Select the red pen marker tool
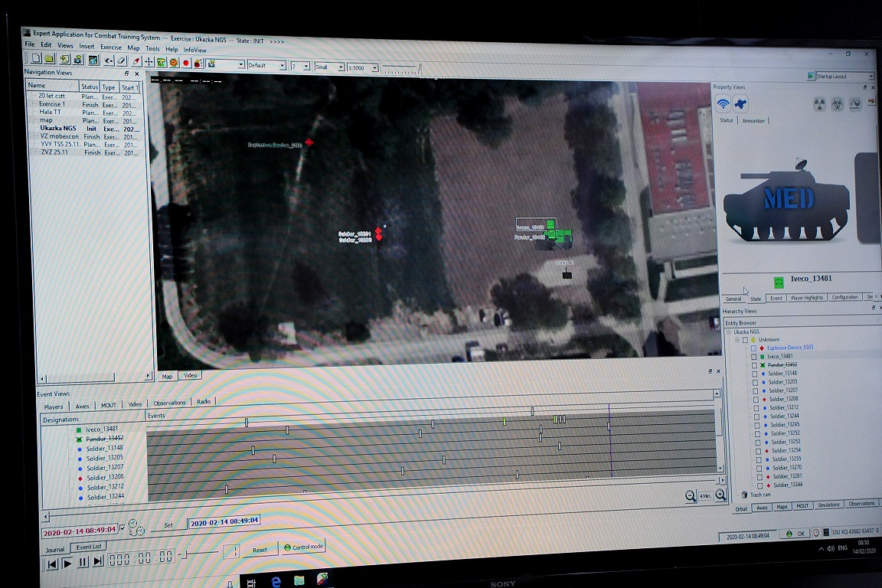The image size is (882, 588). click(136, 61)
